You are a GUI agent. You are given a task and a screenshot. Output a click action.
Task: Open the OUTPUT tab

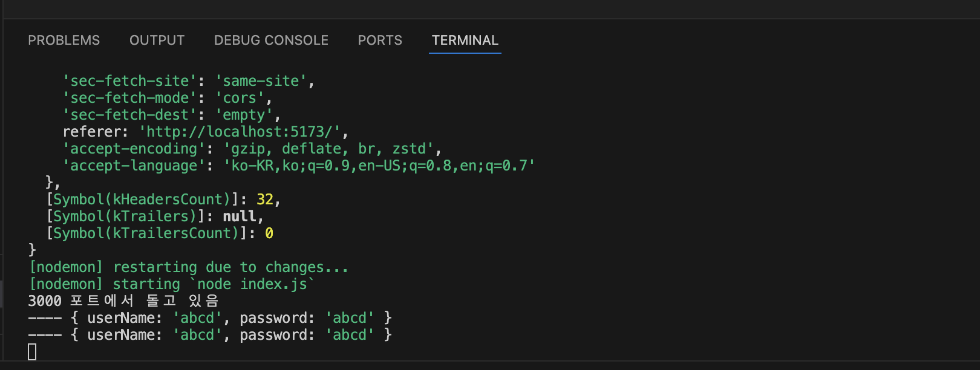click(x=157, y=40)
